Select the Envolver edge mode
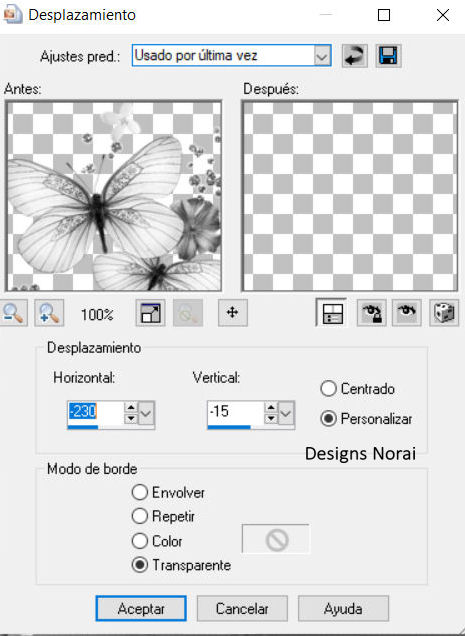The height and width of the screenshot is (636, 465). pyautogui.click(x=140, y=492)
